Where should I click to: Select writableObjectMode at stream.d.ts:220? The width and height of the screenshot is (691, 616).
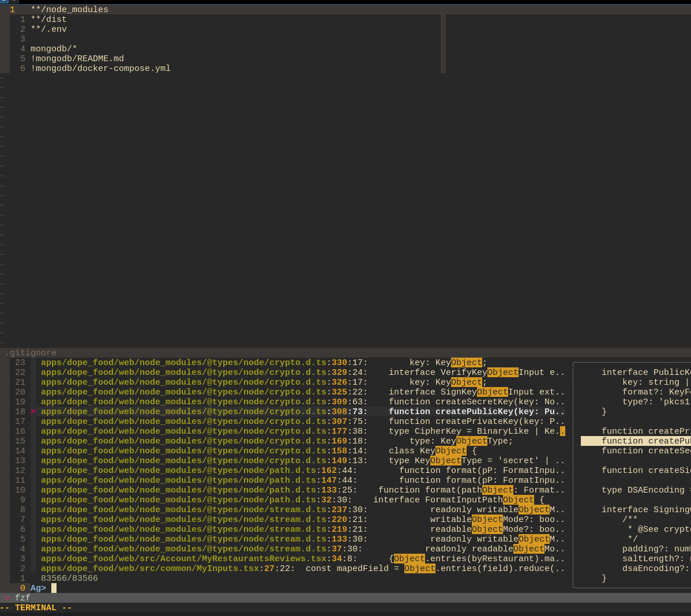click(x=303, y=519)
